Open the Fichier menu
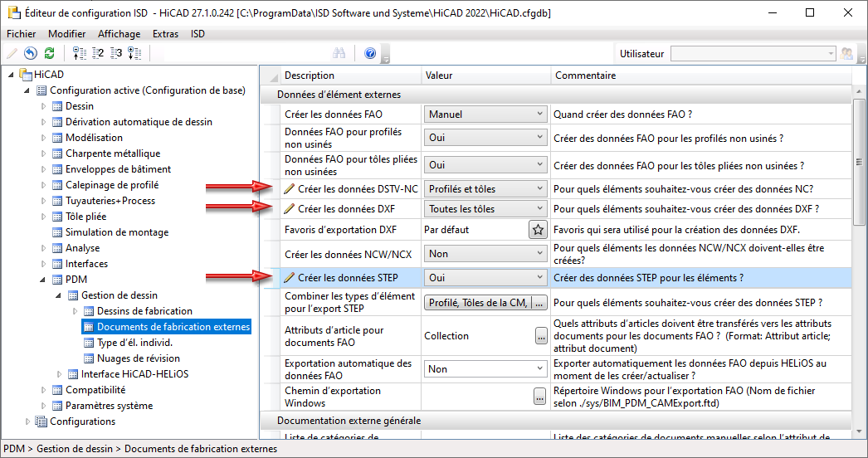This screenshot has height=458, width=868. 21,34
